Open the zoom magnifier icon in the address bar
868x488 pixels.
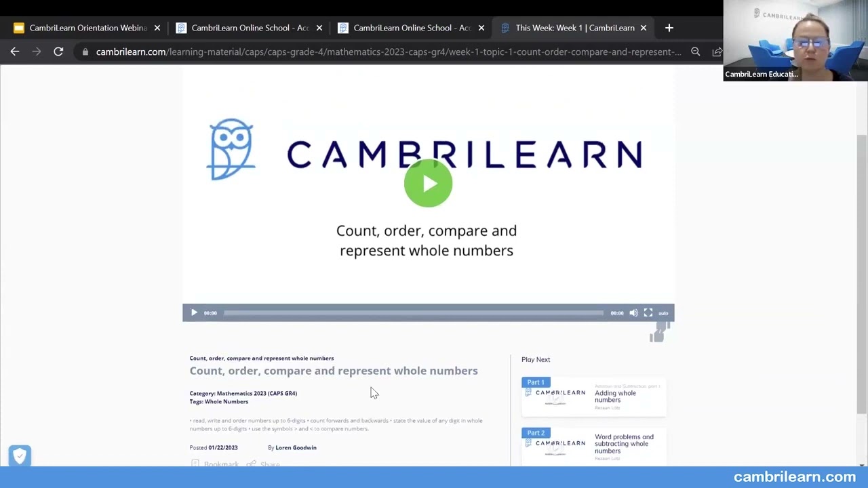click(x=695, y=52)
